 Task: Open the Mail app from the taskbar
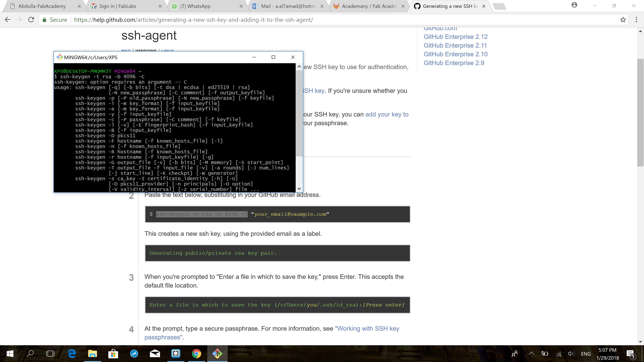tap(155, 353)
